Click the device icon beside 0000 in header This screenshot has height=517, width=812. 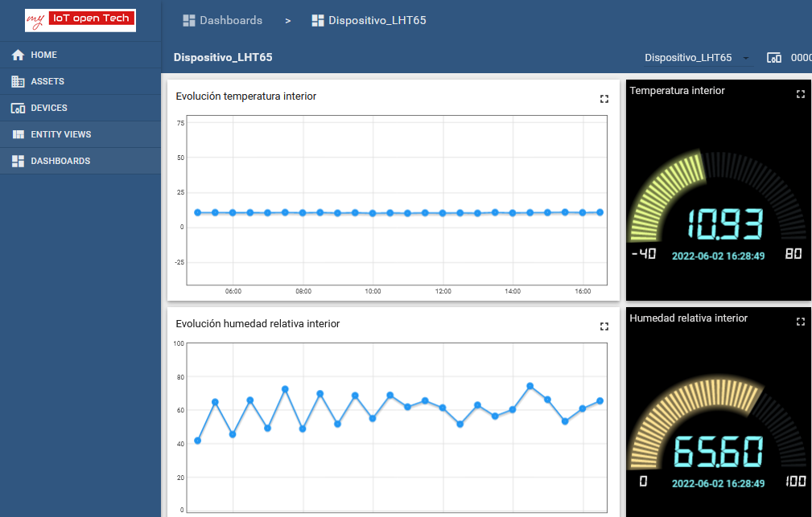pyautogui.click(x=774, y=57)
